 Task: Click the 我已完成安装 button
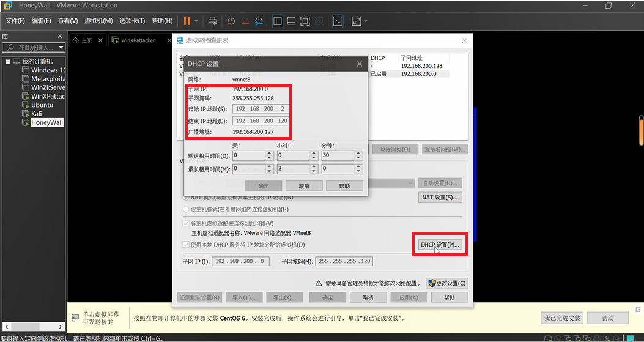point(562,318)
